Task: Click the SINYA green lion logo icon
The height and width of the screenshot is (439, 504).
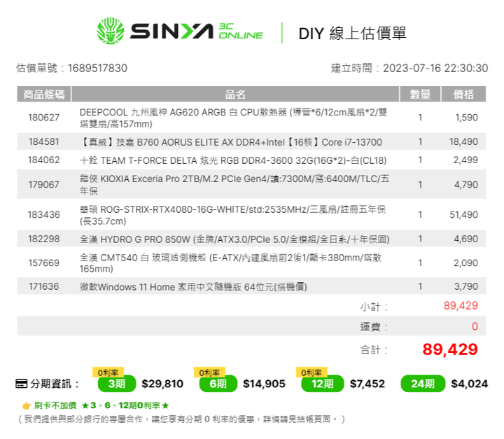Action: click(111, 31)
